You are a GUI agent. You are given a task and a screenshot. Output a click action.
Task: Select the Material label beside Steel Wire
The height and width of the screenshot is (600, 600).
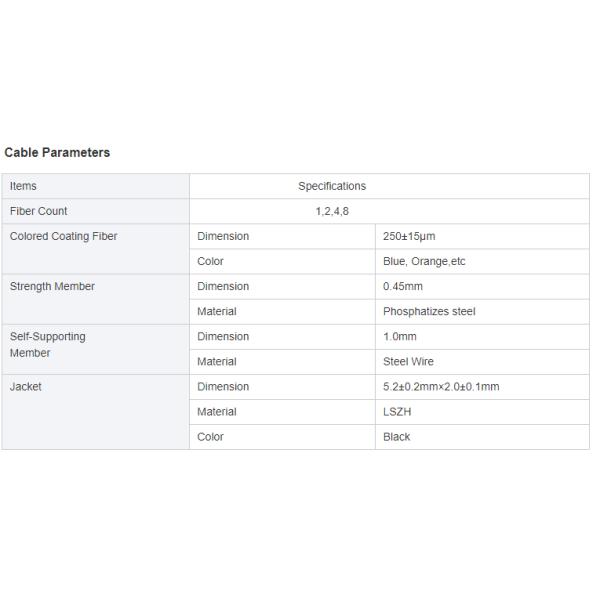coord(217,361)
